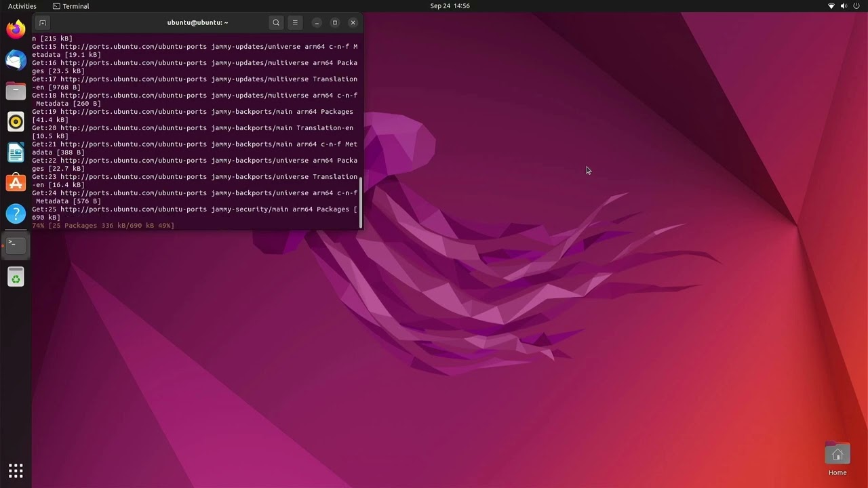Click the Get:23 backports/universe Translation line

point(195,180)
